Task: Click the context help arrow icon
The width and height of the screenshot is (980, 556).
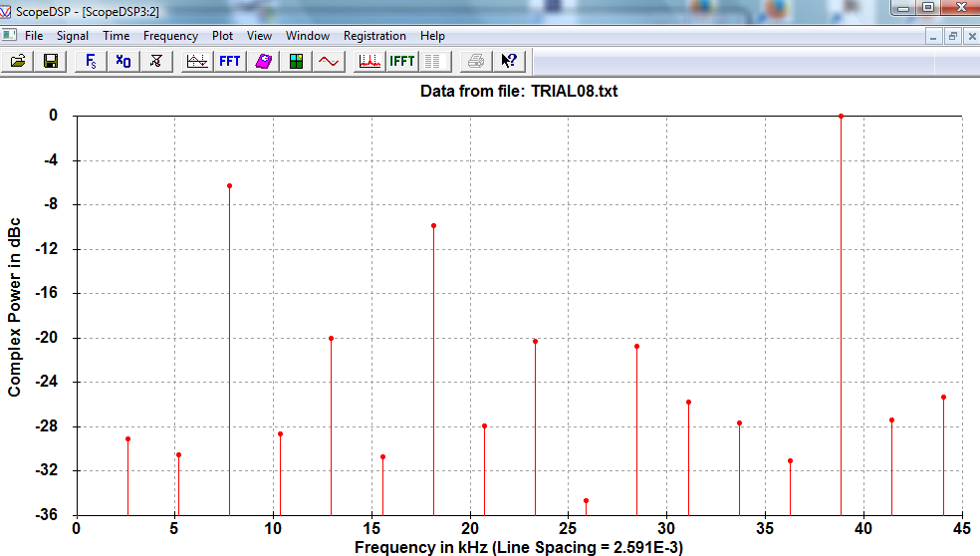Action: point(509,61)
